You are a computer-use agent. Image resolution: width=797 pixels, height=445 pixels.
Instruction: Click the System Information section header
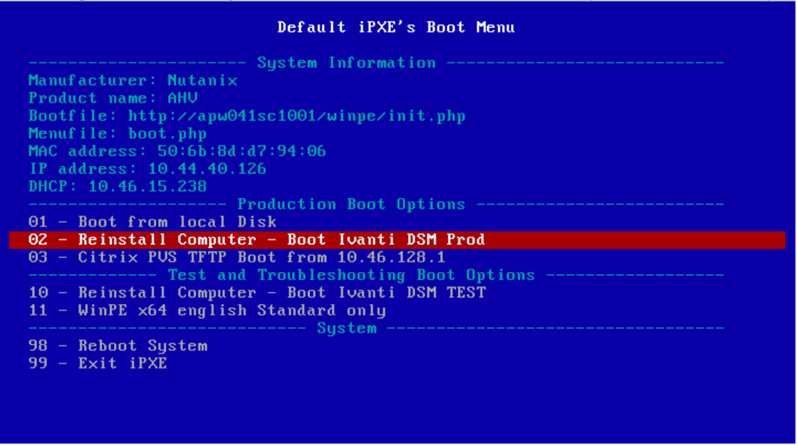[346, 63]
